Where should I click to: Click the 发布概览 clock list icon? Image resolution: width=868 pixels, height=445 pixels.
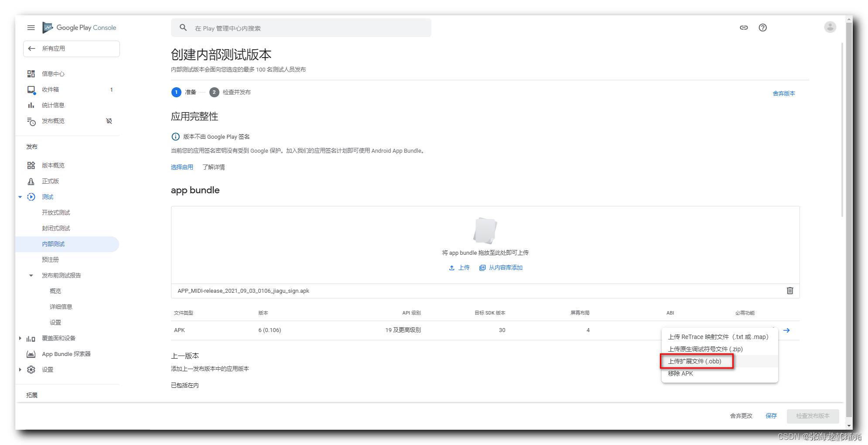pos(31,121)
